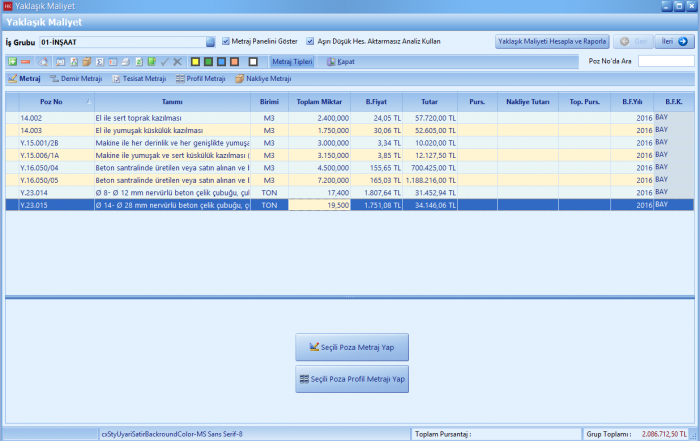Sort by Poz No column header
The height and width of the screenshot is (441, 700).
(52, 101)
